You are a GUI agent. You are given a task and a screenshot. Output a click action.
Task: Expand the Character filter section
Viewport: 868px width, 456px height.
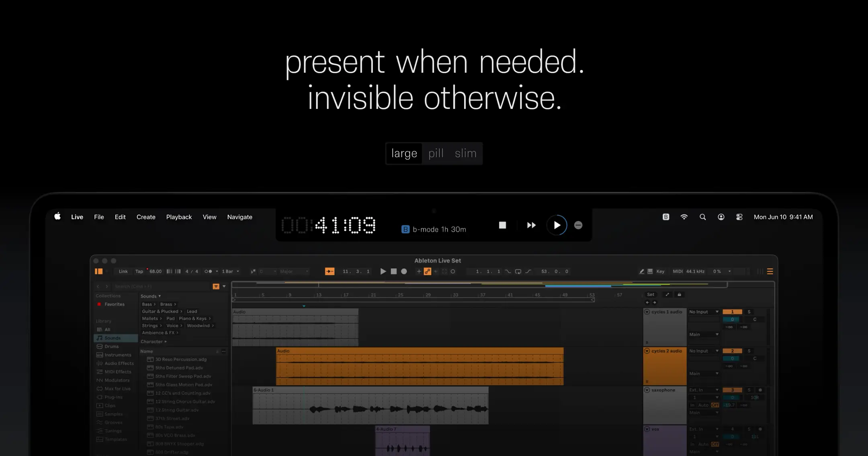click(153, 341)
